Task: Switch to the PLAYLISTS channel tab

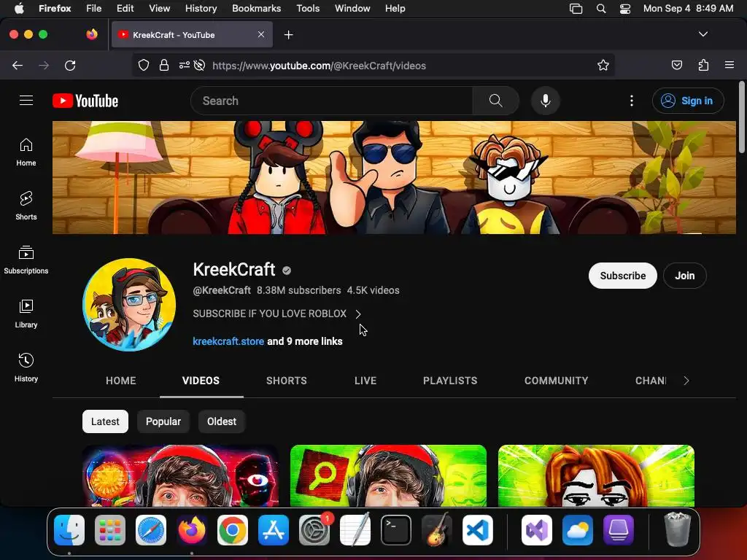Action: pos(450,381)
